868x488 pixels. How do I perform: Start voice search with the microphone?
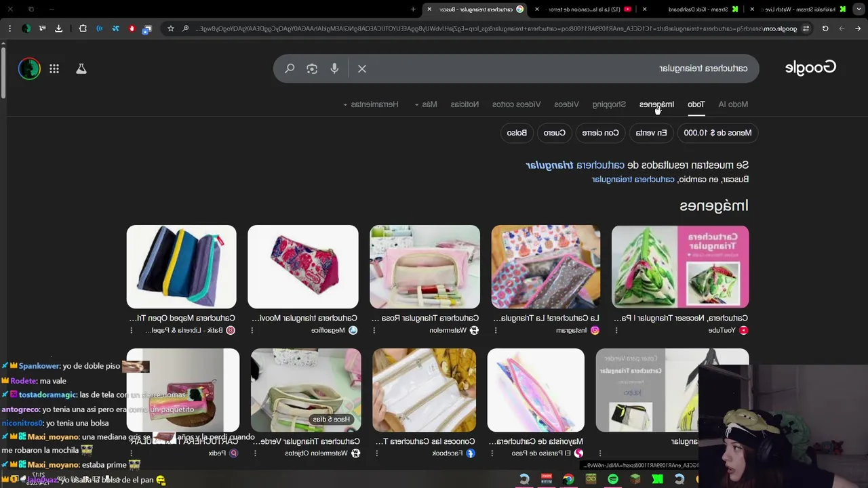(334, 68)
